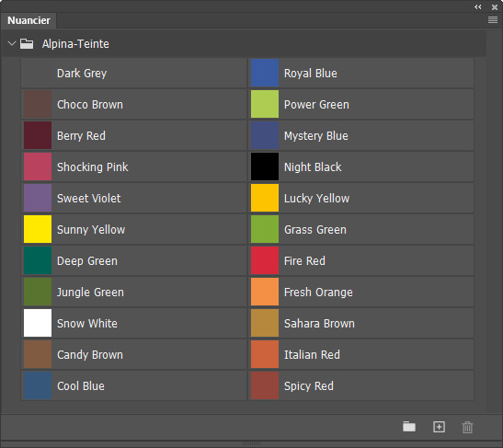Click the create new group folder icon

pos(409,427)
